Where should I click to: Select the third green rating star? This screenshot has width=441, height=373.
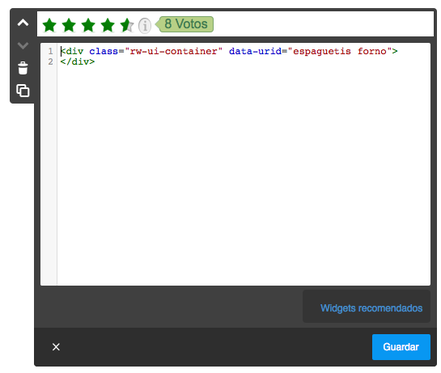[x=88, y=25]
